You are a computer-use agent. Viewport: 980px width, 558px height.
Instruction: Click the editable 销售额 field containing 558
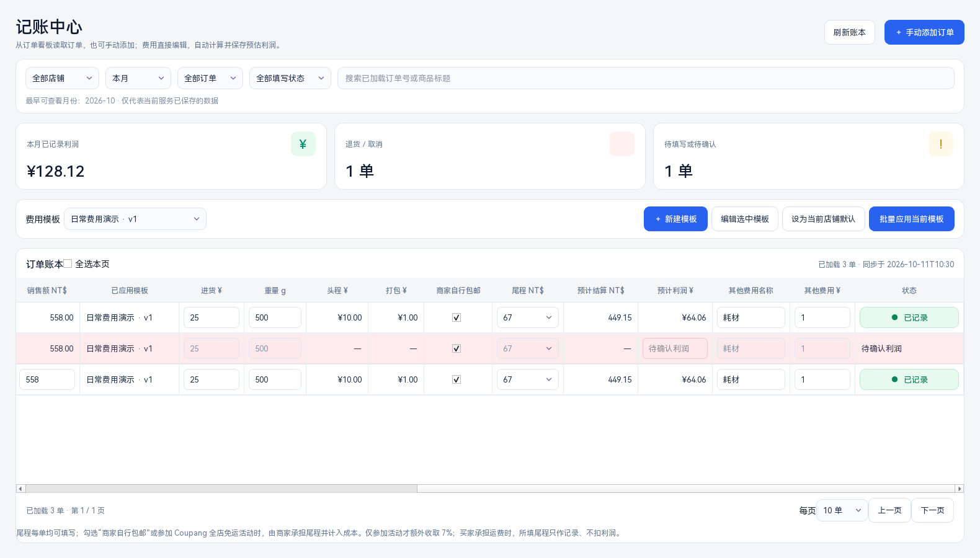click(47, 379)
